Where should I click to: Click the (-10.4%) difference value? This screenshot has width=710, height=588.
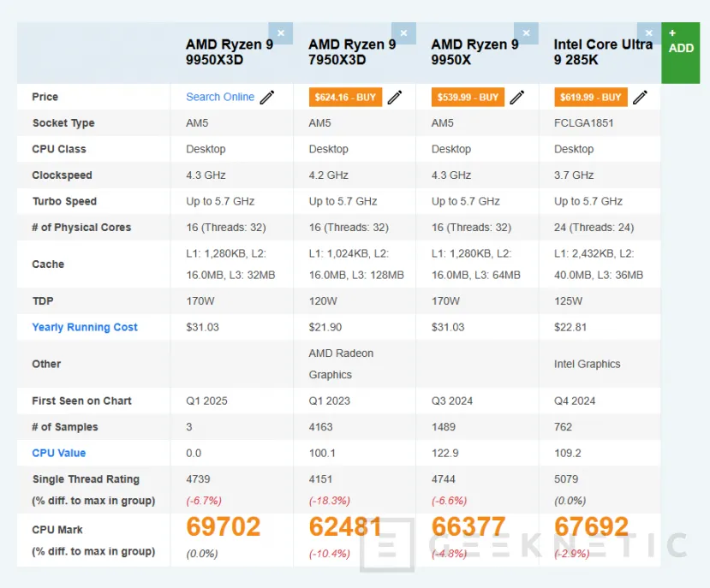point(330,554)
